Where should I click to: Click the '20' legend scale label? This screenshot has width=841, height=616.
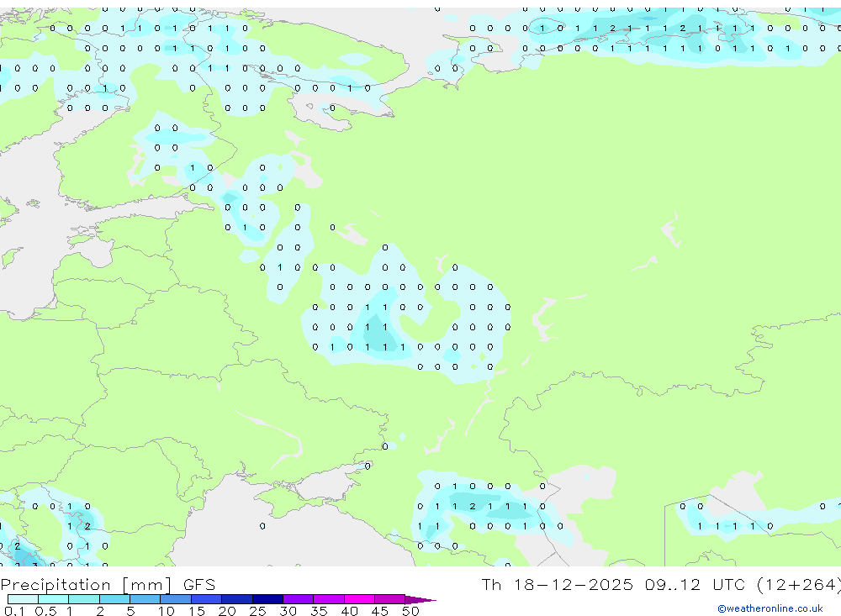pyautogui.click(x=227, y=611)
